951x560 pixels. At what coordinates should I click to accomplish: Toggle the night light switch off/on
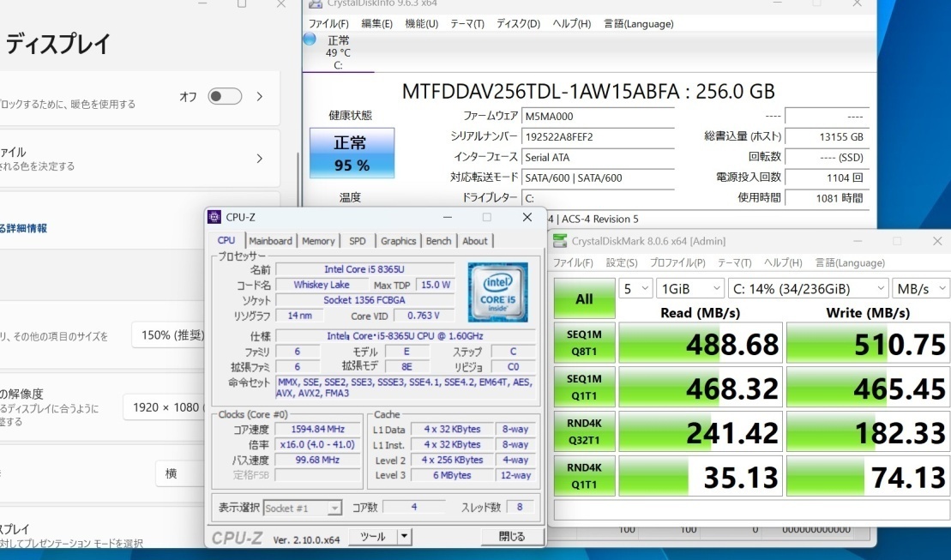point(225,96)
